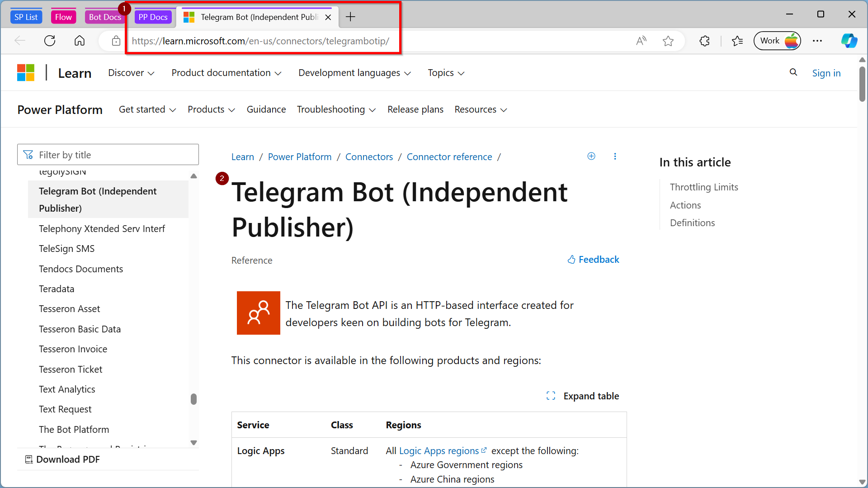This screenshot has width=868, height=488.
Task: Open Telephony Xtended Serv Interf entry
Action: 102,229
